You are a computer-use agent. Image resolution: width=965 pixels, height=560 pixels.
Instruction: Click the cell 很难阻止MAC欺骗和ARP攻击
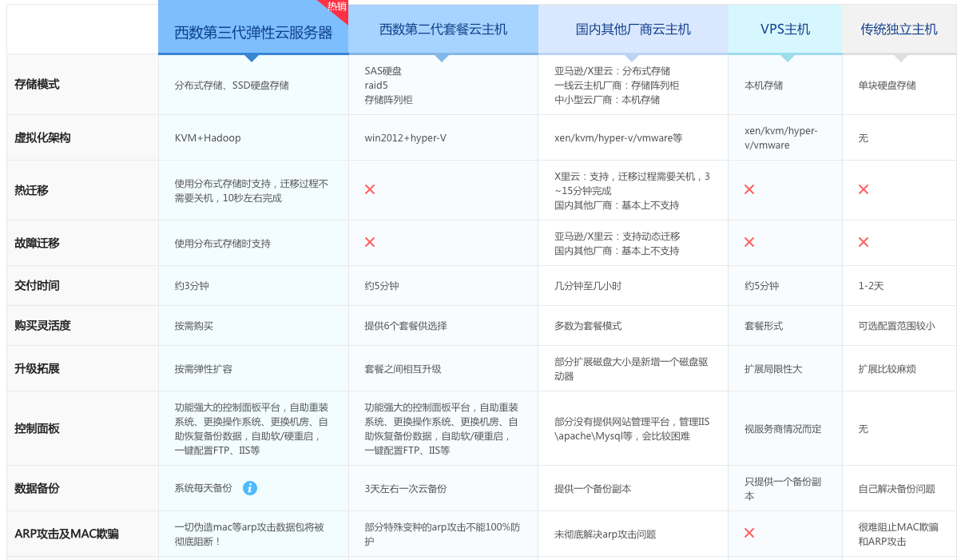[898, 534]
